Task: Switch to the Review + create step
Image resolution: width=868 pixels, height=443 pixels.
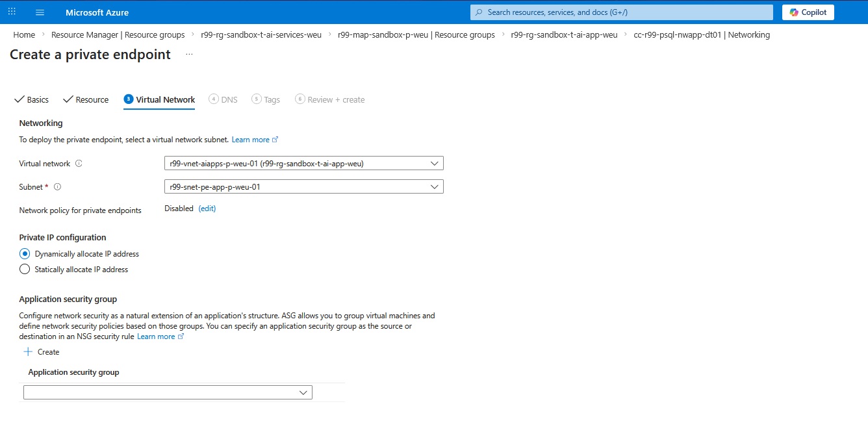Action: (330, 99)
